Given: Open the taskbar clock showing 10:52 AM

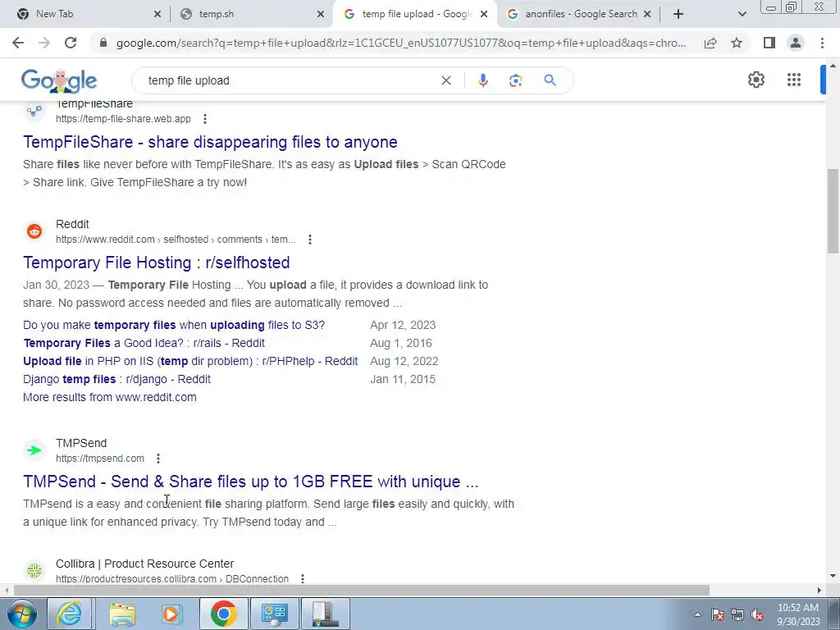Looking at the screenshot, I should tap(798, 614).
